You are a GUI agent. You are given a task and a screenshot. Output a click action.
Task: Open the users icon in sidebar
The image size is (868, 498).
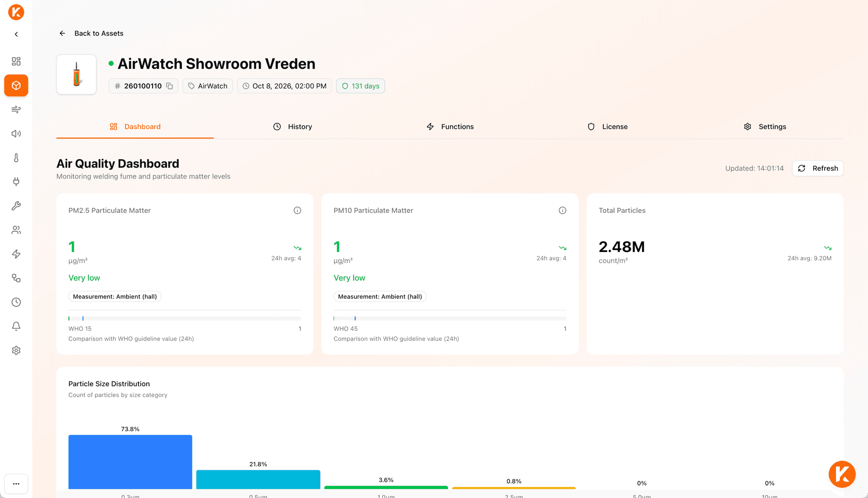[x=16, y=230]
